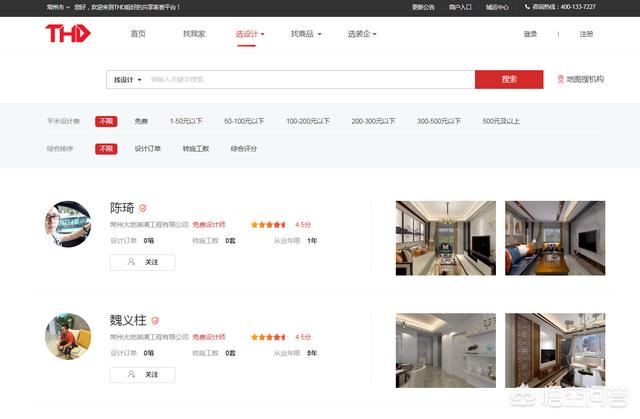Open 地图搜机构 link

[585, 79]
